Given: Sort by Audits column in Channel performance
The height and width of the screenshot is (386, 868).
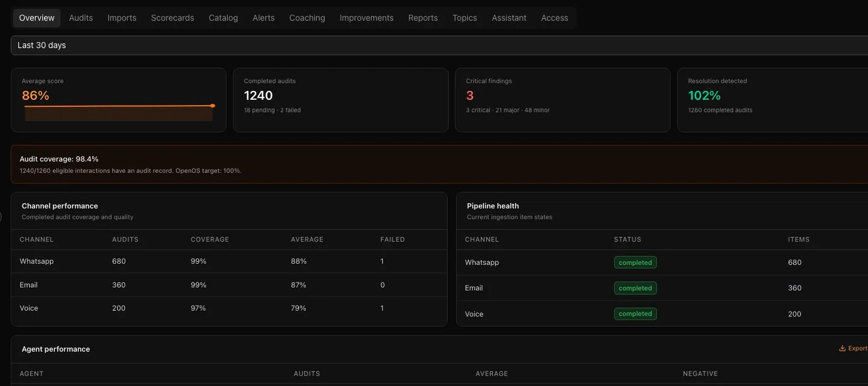Looking at the screenshot, I should coord(125,240).
